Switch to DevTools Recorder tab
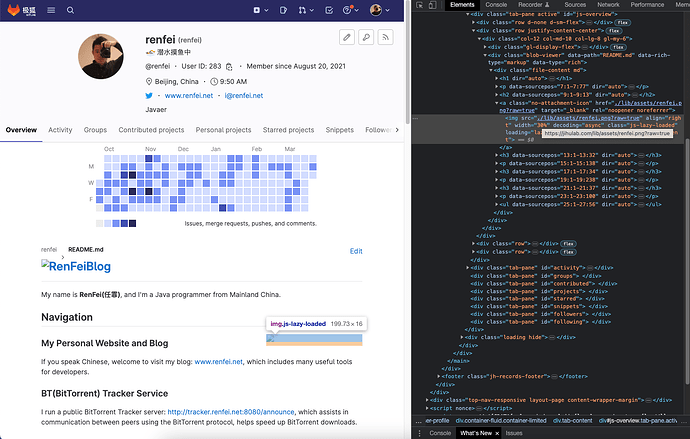Screen dimensions: 690x439 533,4
